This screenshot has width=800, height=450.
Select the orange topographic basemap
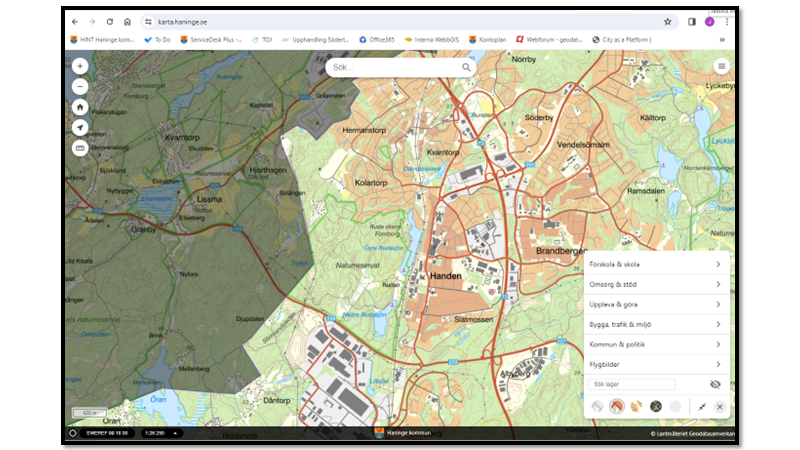click(x=616, y=407)
